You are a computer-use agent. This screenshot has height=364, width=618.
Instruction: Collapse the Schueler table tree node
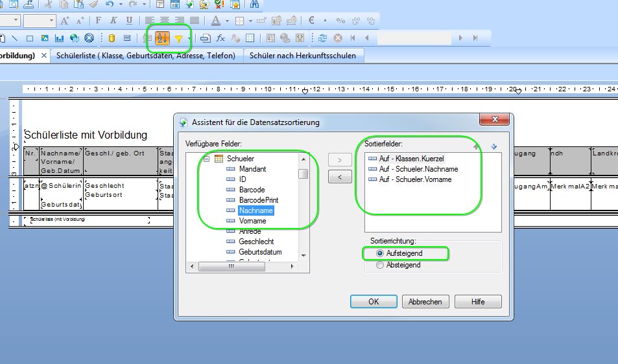click(206, 159)
